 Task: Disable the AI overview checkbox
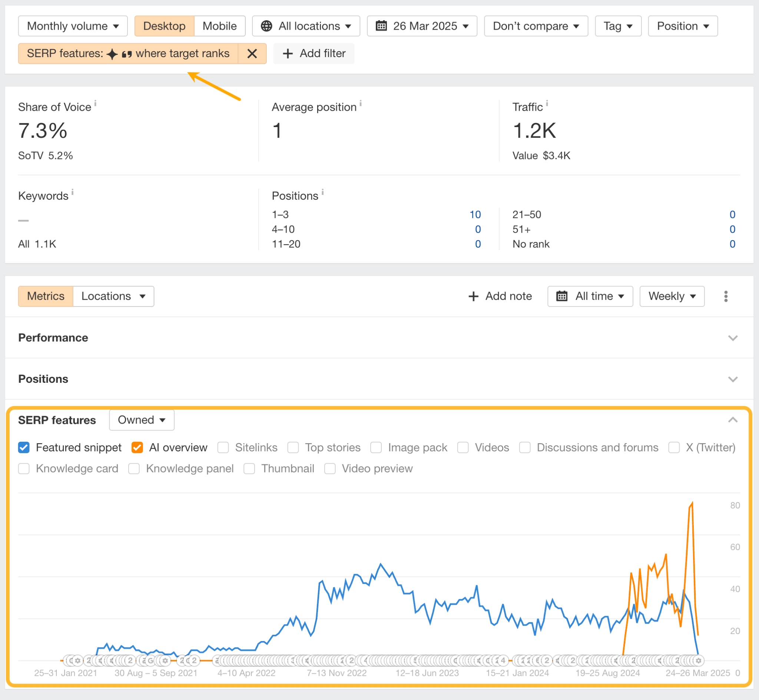click(137, 447)
